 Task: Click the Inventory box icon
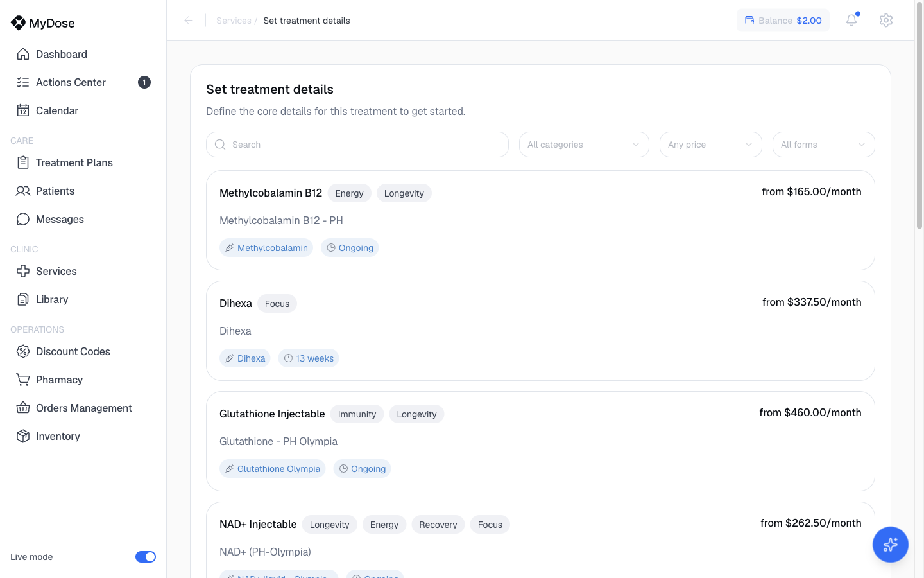click(23, 436)
